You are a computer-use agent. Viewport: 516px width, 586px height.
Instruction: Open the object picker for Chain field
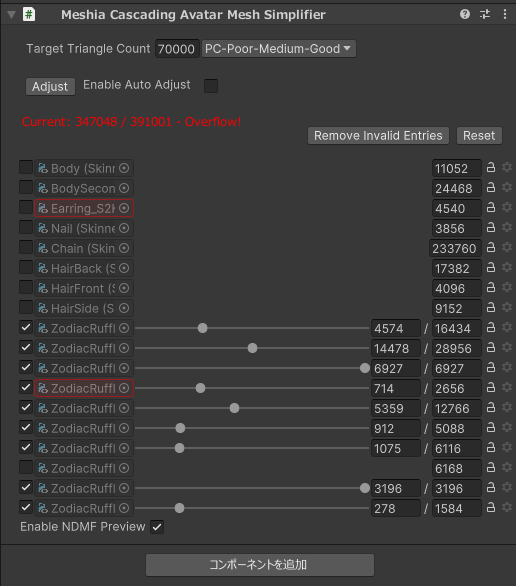pos(124,248)
